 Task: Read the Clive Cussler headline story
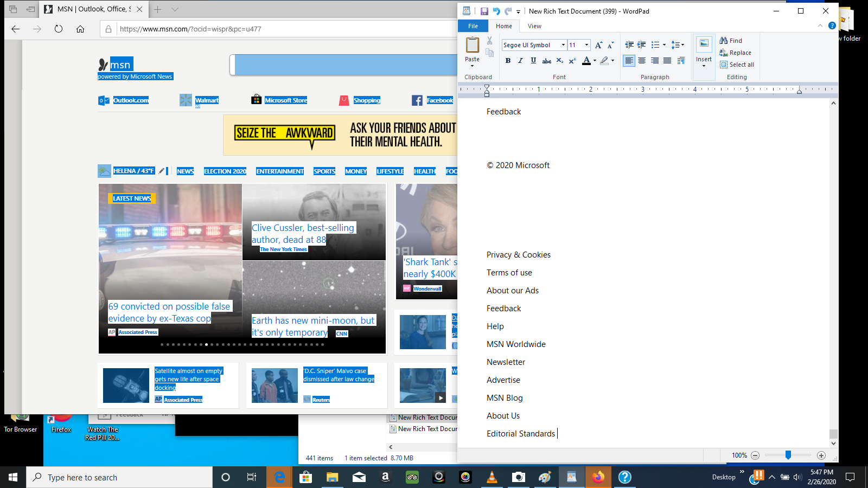coord(303,234)
